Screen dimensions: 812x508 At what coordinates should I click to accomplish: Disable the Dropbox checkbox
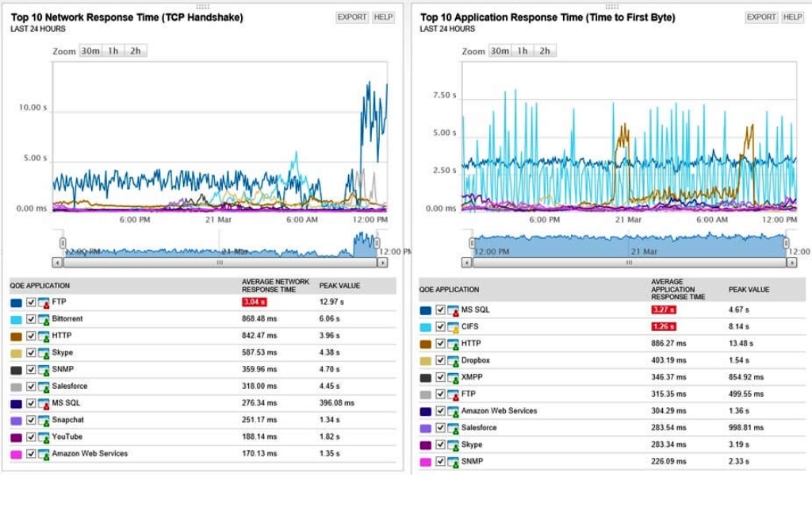point(441,360)
